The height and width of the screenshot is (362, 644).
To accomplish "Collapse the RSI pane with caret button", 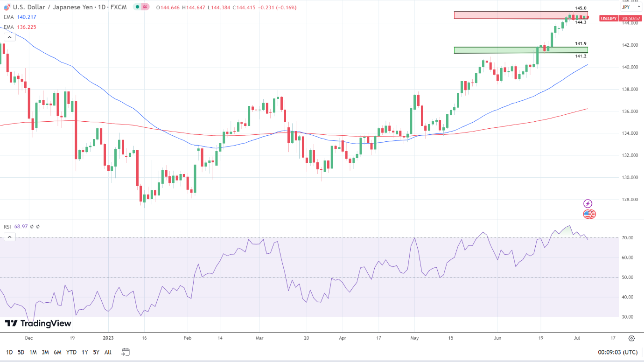I will tap(9, 237).
